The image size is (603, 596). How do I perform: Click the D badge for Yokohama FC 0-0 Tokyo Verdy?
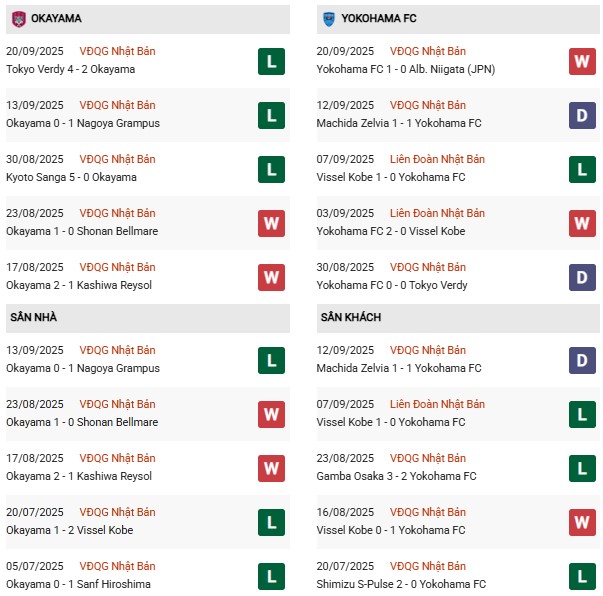click(x=582, y=277)
